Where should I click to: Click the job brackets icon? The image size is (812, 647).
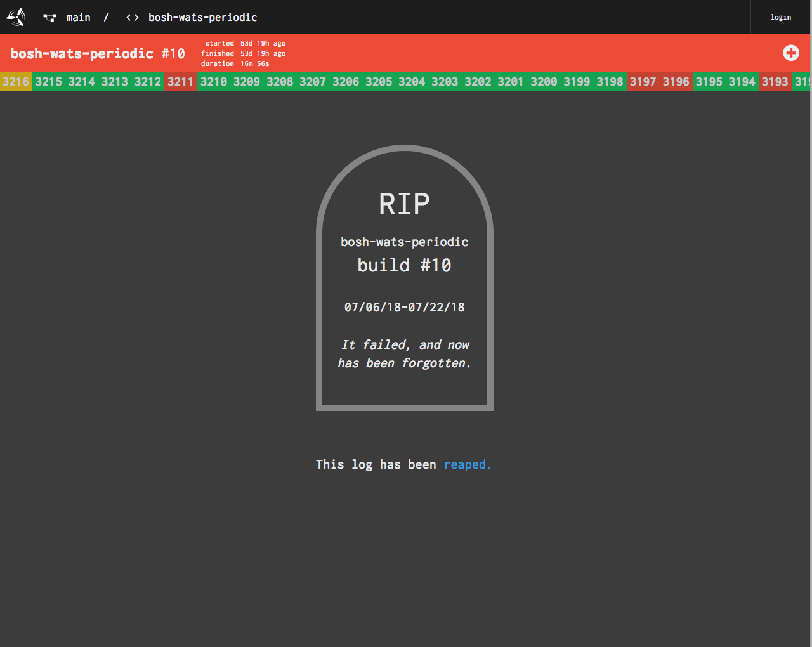[x=132, y=18]
